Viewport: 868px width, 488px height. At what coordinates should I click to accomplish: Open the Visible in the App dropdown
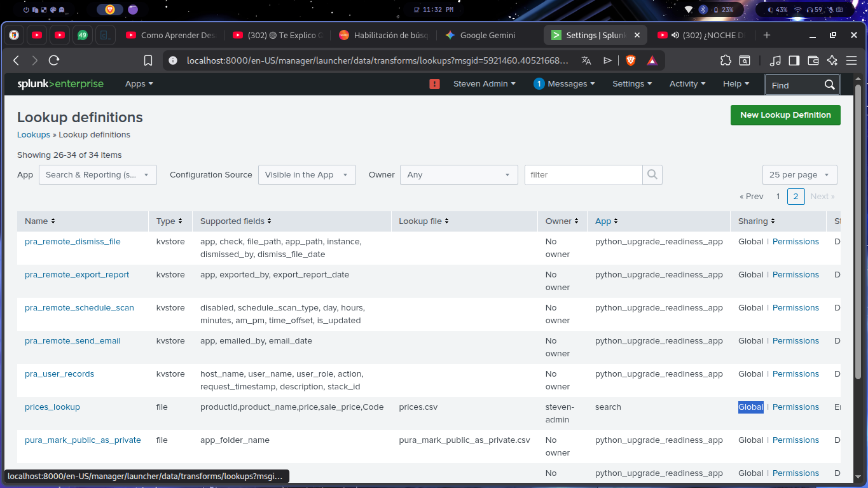[x=307, y=174]
